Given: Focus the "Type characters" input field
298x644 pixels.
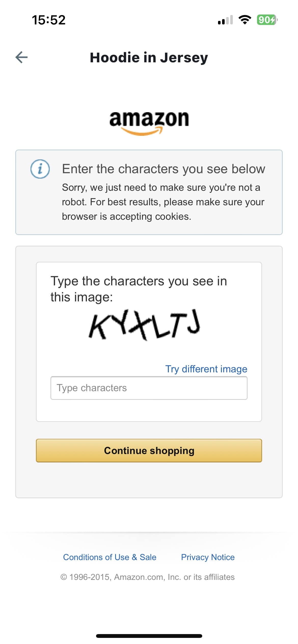Looking at the screenshot, I should pos(149,388).
